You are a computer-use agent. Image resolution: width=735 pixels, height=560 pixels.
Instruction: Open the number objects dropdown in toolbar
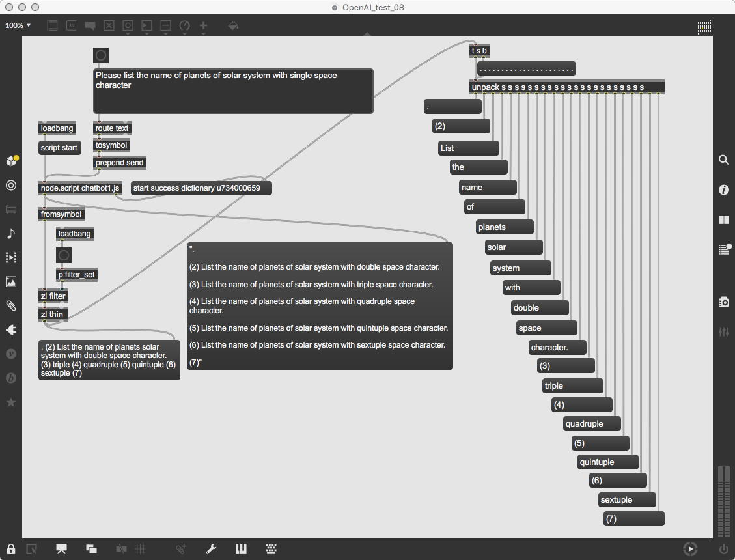click(146, 26)
